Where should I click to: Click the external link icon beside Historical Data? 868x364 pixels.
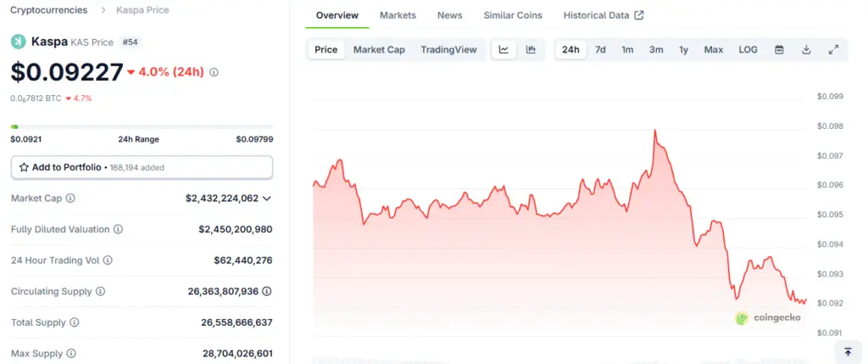coord(639,15)
